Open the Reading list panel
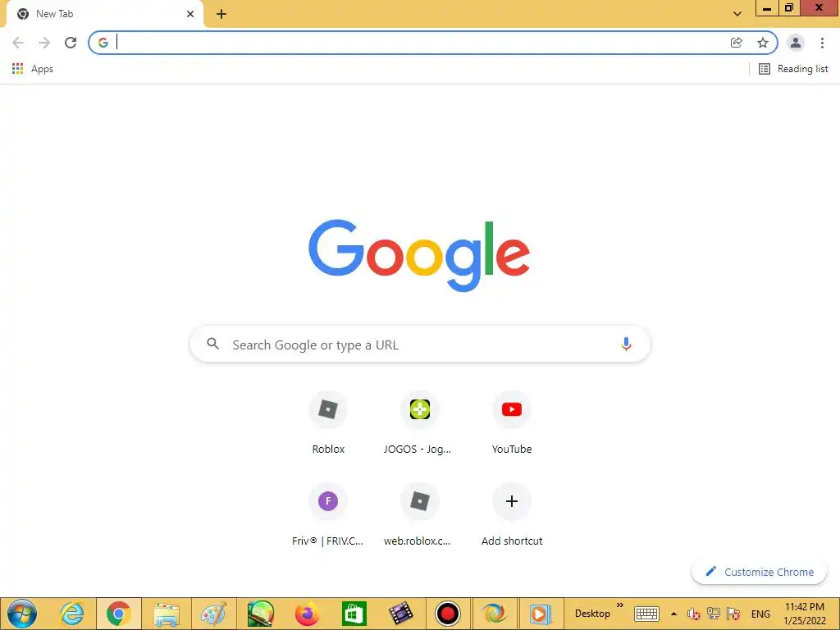Image resolution: width=840 pixels, height=630 pixels. coord(793,69)
